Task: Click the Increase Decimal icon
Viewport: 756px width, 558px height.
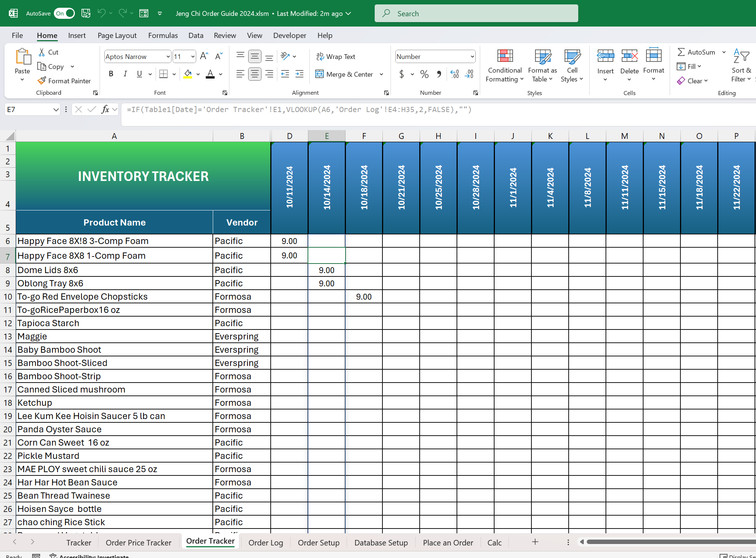Action: point(455,74)
